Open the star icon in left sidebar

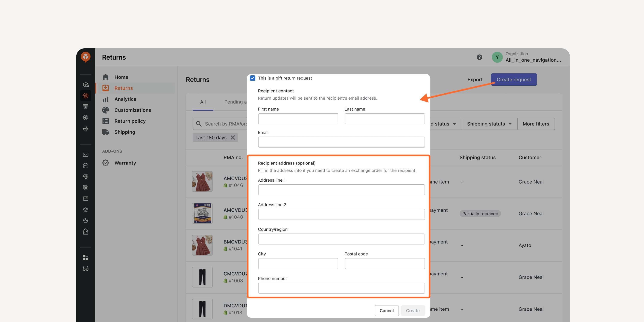coord(85,210)
